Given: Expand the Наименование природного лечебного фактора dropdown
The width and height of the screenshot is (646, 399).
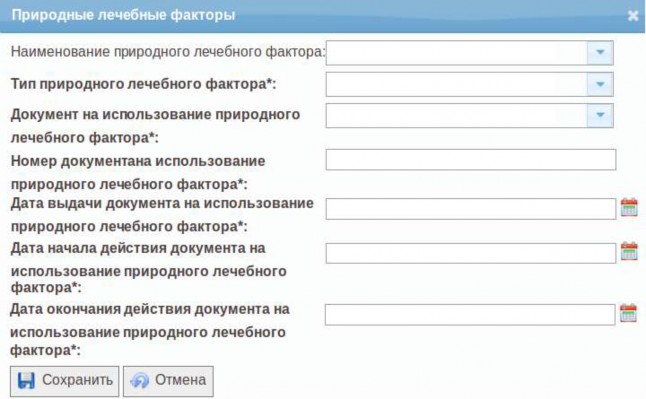Looking at the screenshot, I should (600, 52).
